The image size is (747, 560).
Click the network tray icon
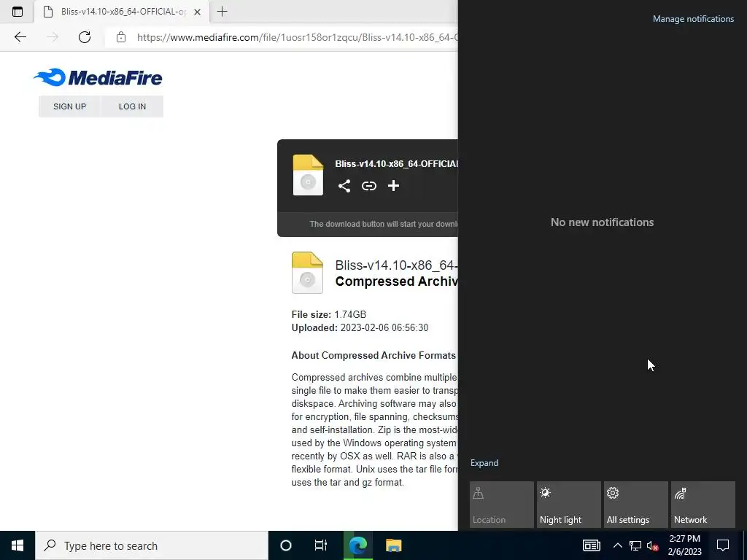[x=635, y=545]
